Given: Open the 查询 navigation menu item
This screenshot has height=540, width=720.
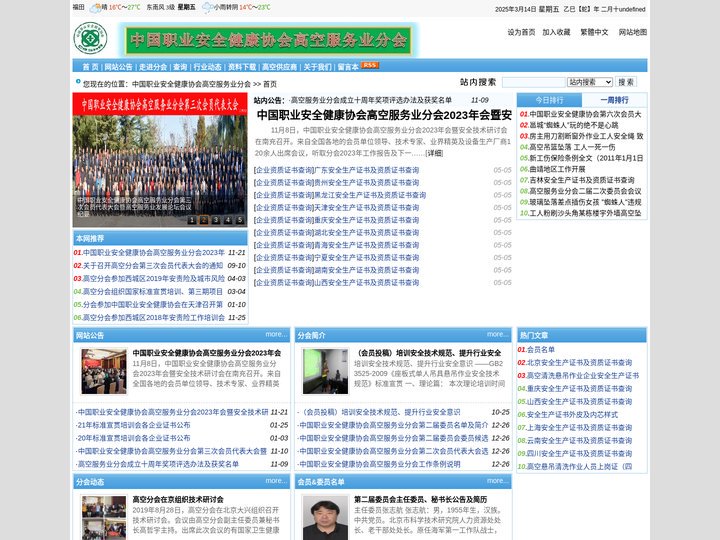Looking at the screenshot, I should coord(180,67).
